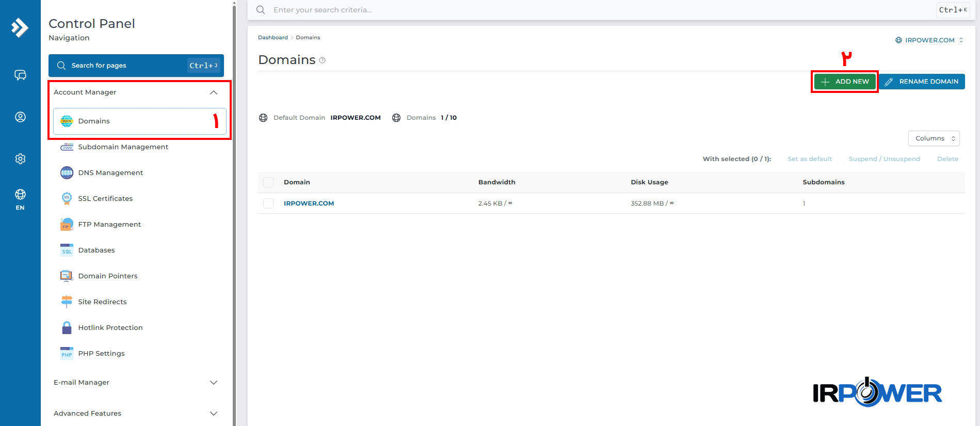Click the RENAME DOMAIN button
The image size is (980, 426).
click(922, 82)
